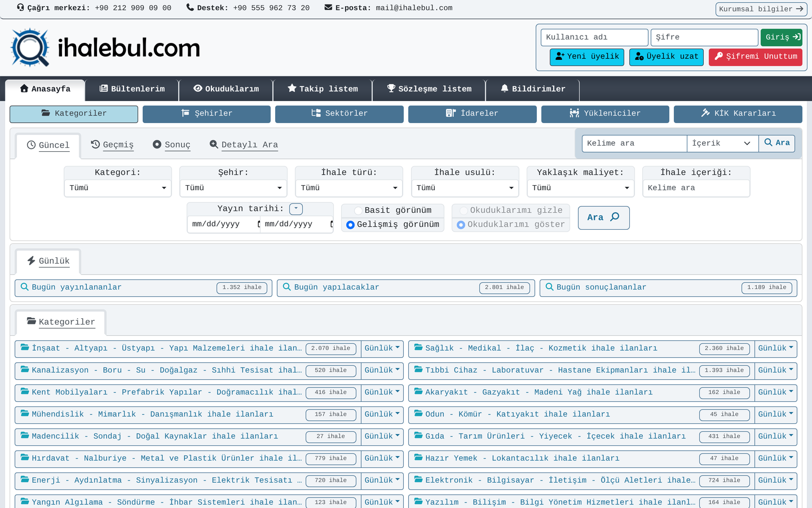Viewport: 812px width, 508px height.
Task: Open Kurumsal bilgiler link
Action: coord(761,9)
